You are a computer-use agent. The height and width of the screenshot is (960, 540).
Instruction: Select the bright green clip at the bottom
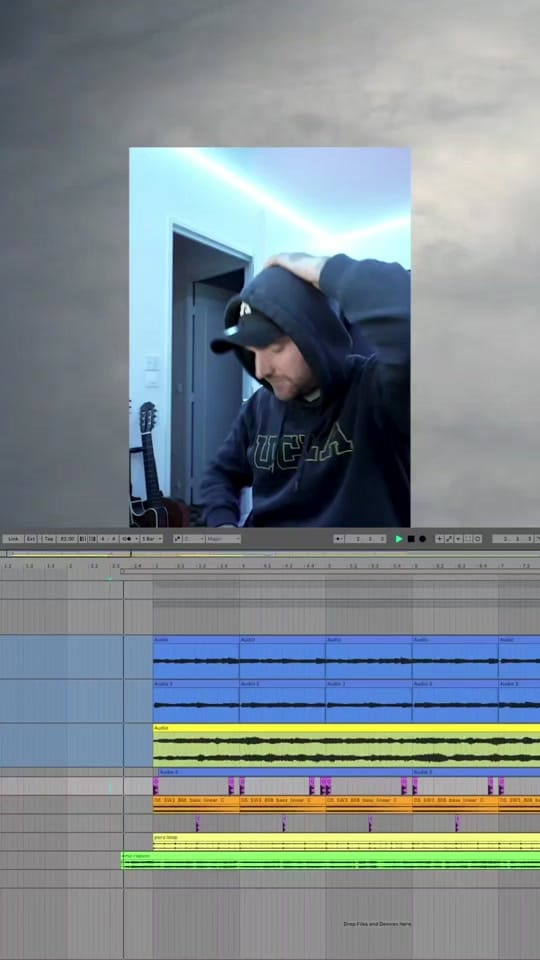(x=331, y=860)
